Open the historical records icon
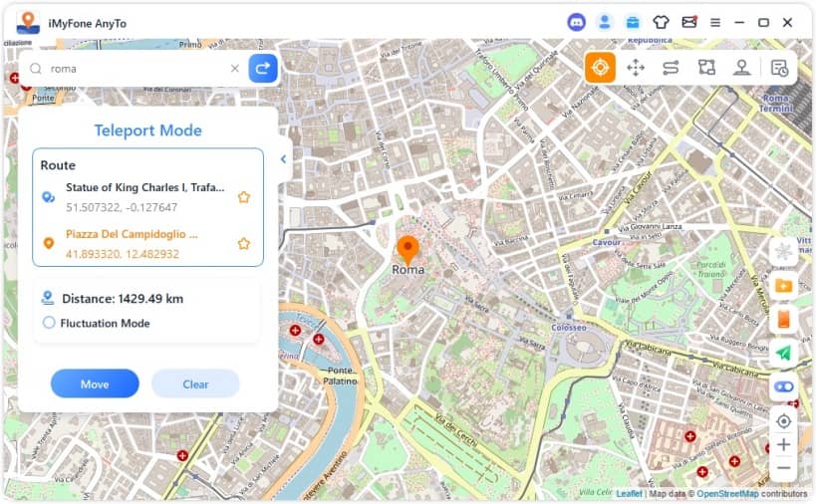Viewport: 816px width, 504px height. point(779,68)
